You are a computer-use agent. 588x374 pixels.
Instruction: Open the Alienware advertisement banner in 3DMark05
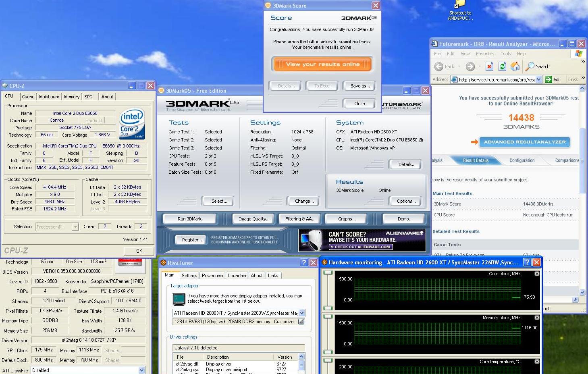tap(362, 240)
